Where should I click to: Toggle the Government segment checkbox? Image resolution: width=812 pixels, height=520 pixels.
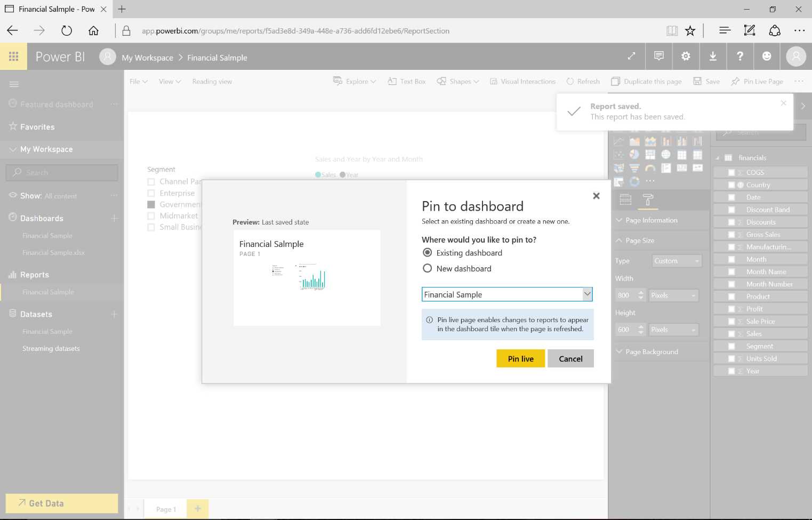151,204
